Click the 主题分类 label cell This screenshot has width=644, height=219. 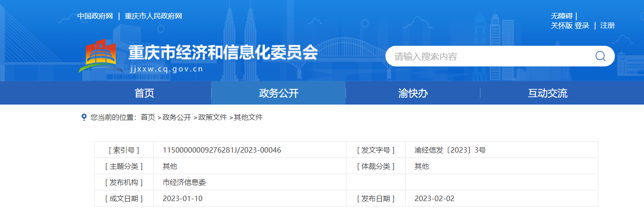pyautogui.click(x=124, y=166)
